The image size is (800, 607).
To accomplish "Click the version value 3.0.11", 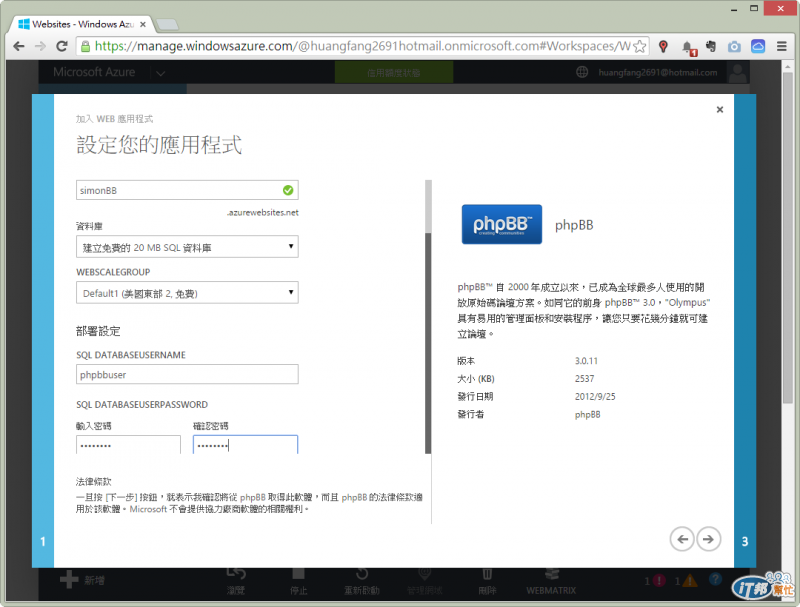I will pyautogui.click(x=586, y=361).
